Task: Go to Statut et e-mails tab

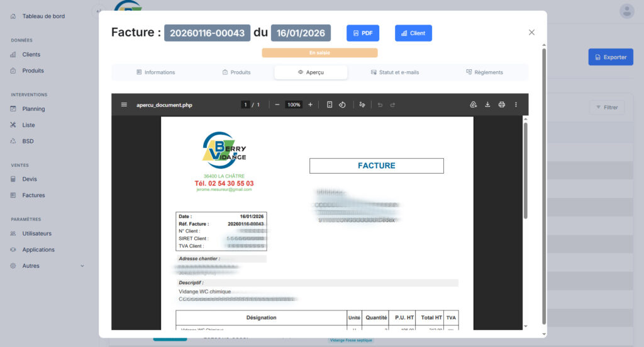Action: (x=394, y=72)
